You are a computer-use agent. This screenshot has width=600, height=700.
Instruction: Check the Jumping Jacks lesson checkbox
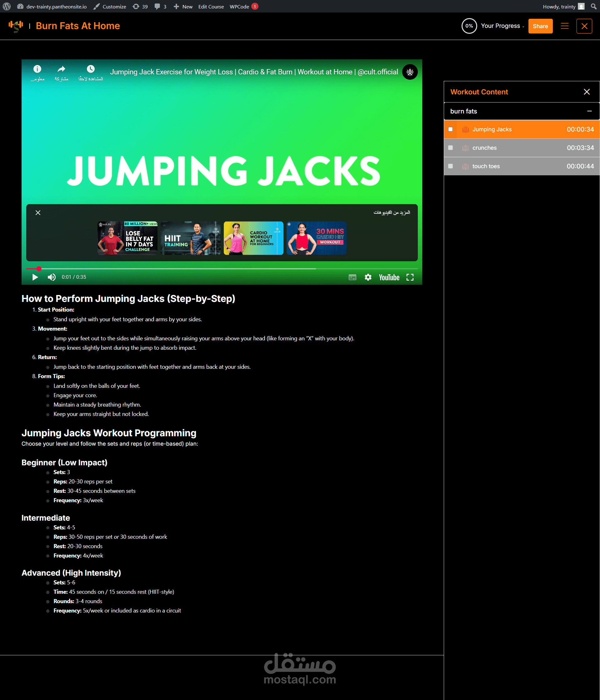click(450, 129)
